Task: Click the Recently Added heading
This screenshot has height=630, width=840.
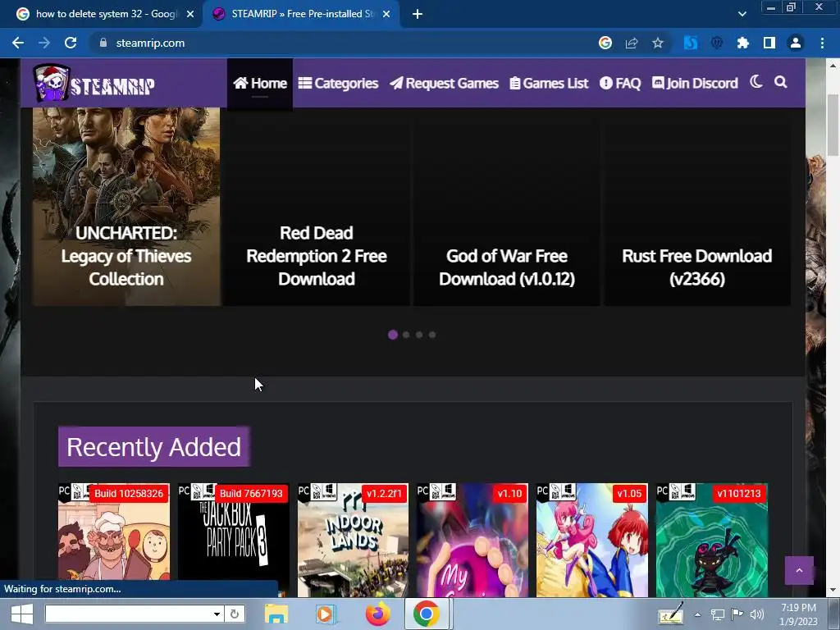Action: pyautogui.click(x=153, y=447)
